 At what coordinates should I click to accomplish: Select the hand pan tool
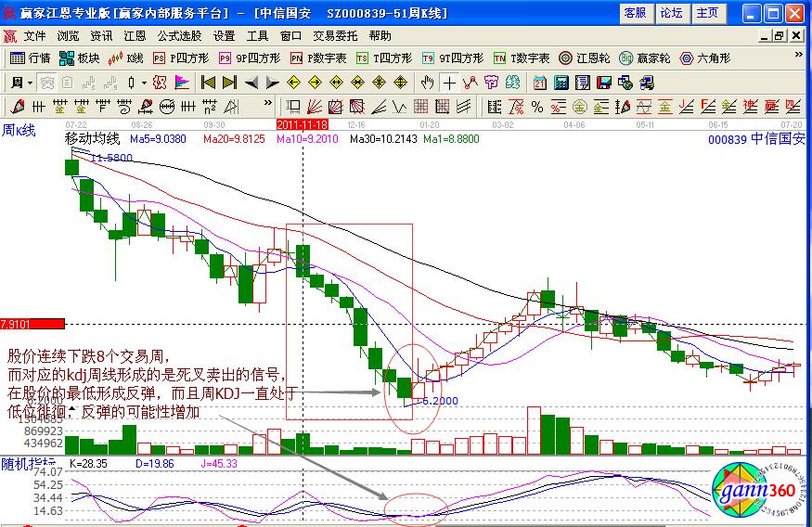(x=427, y=82)
